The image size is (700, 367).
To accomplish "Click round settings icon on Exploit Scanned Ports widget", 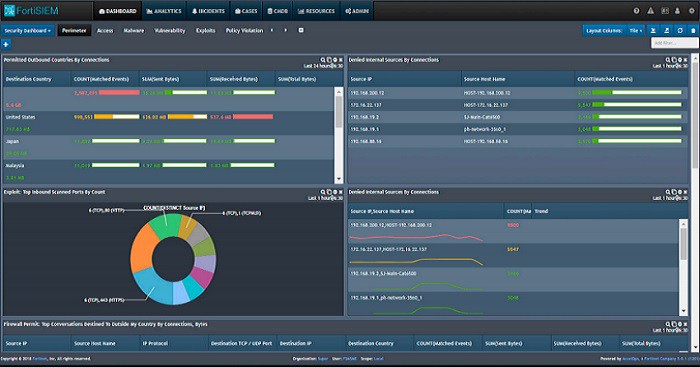I will coord(335,192).
